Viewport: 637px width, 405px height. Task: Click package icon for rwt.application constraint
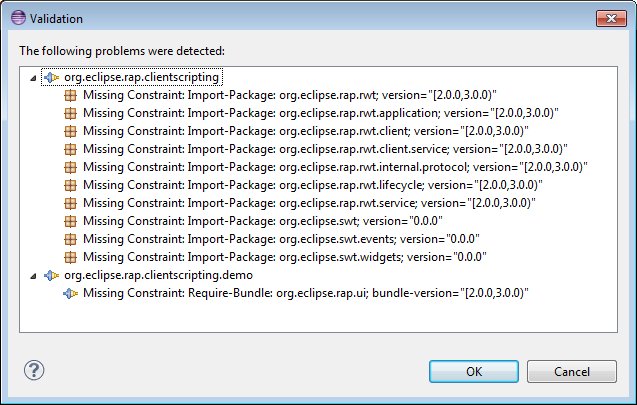71,113
